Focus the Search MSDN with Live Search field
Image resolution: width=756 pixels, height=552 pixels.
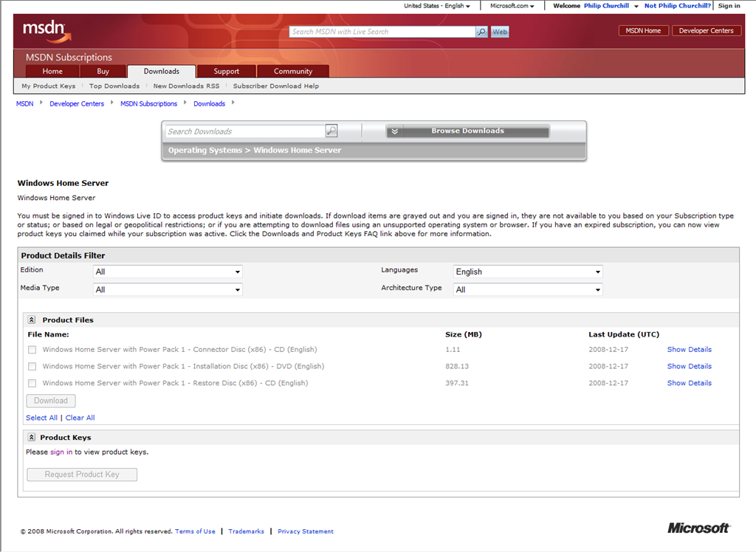tap(382, 32)
